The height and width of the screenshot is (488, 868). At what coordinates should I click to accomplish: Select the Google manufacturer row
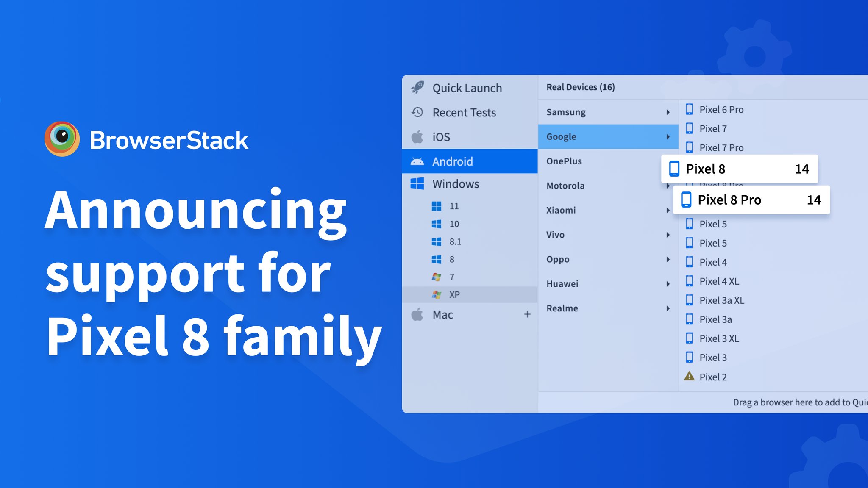(x=608, y=136)
